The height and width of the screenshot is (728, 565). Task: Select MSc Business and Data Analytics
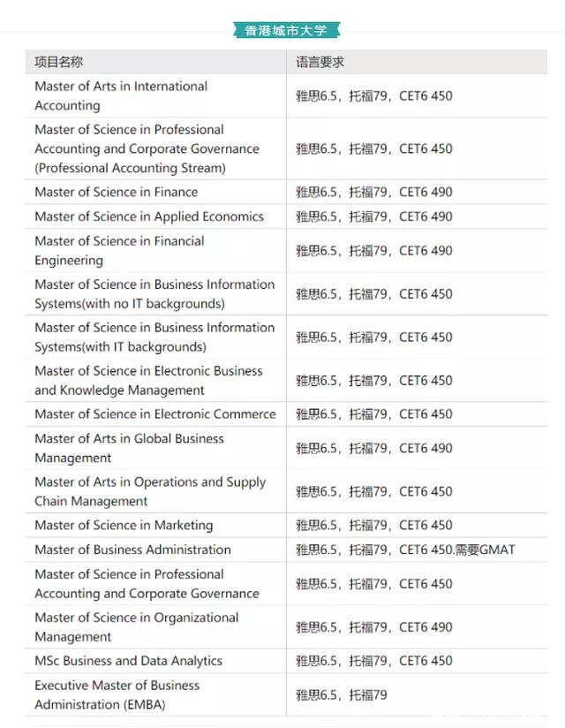pyautogui.click(x=128, y=661)
